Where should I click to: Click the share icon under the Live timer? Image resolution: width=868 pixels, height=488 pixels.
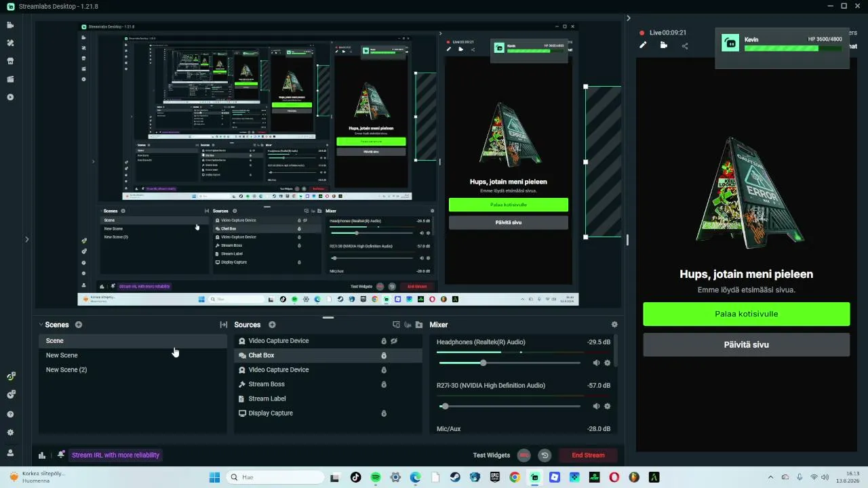coord(685,45)
